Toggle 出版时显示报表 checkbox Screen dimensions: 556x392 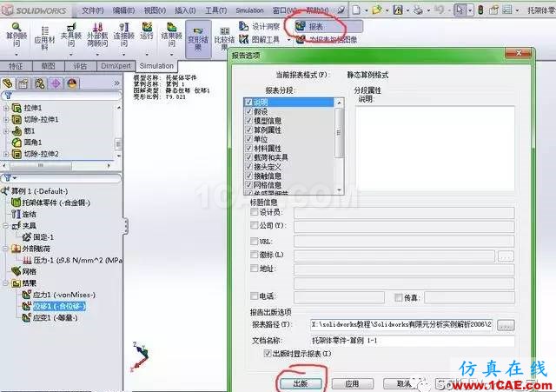[x=268, y=354]
